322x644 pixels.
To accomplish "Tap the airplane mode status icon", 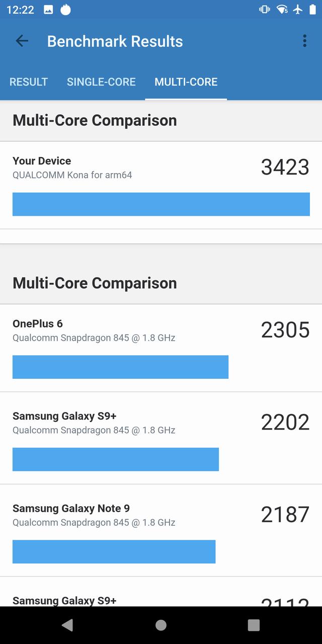I will pyautogui.click(x=298, y=10).
